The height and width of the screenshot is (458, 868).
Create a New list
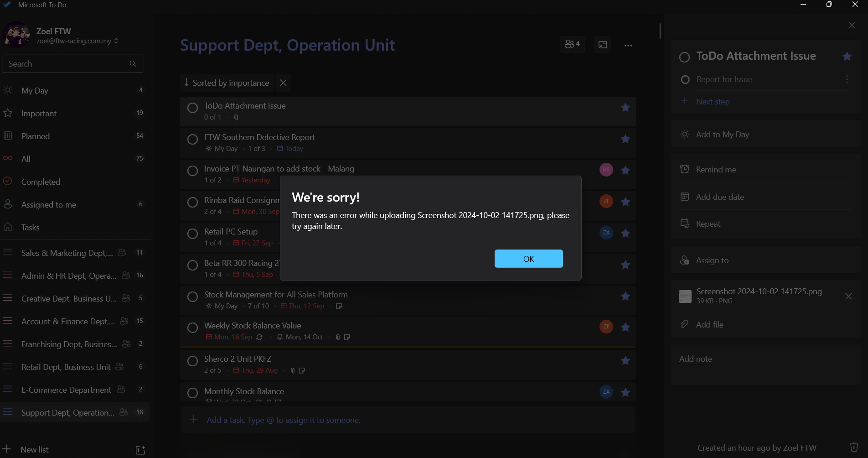35,449
